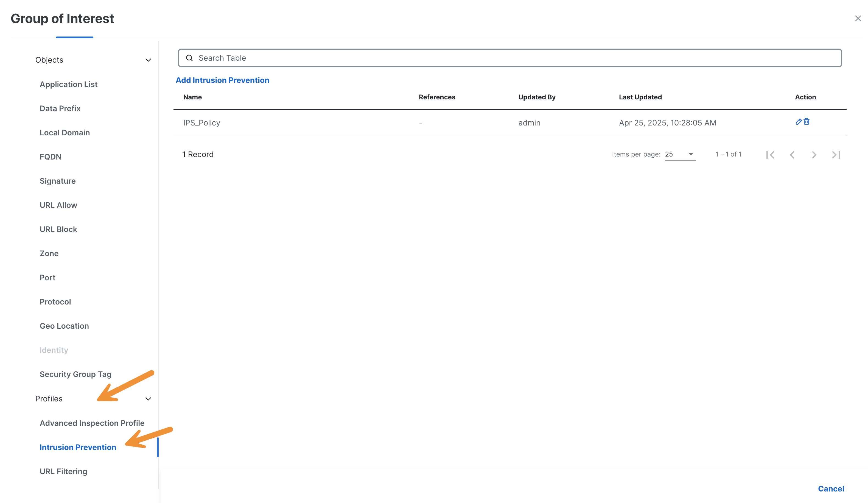The width and height of the screenshot is (868, 503).
Task: Go to previous page of table
Action: click(792, 155)
